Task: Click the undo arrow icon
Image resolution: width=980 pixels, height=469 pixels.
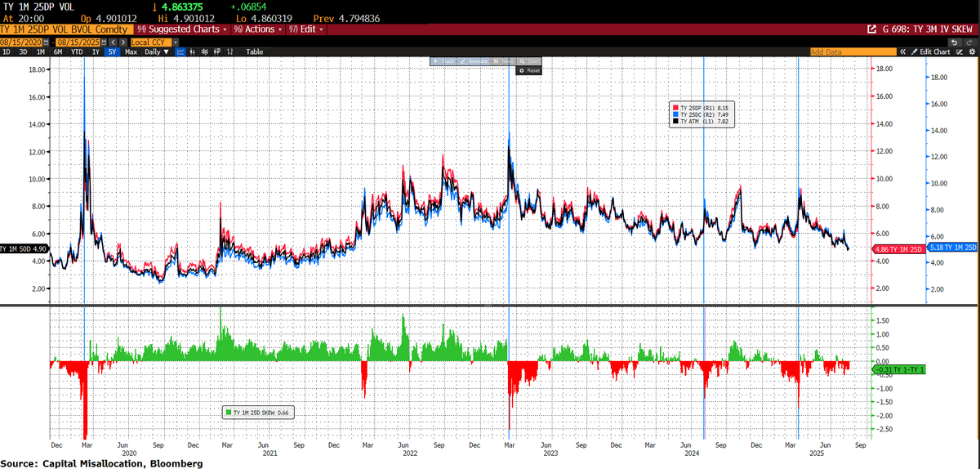Action: pyautogui.click(x=955, y=42)
